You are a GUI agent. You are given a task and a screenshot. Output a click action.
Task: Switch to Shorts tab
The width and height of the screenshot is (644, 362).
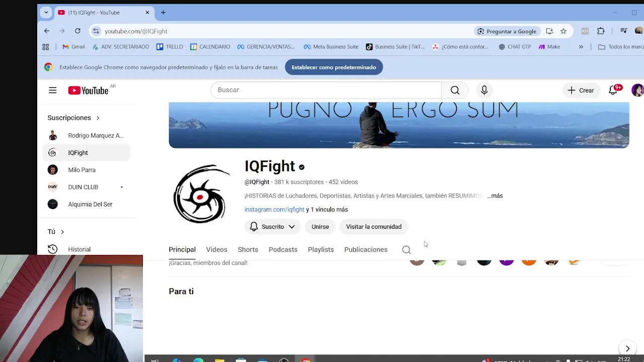(x=248, y=250)
